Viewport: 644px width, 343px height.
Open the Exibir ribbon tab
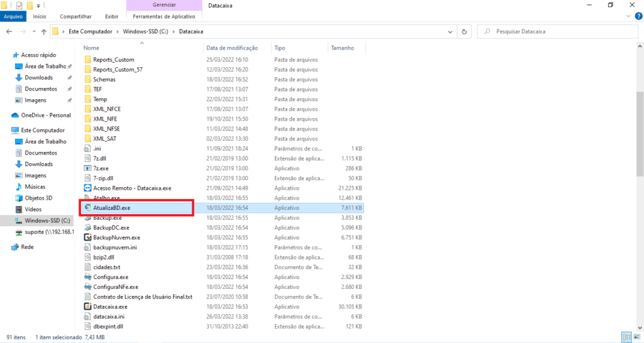click(x=111, y=16)
